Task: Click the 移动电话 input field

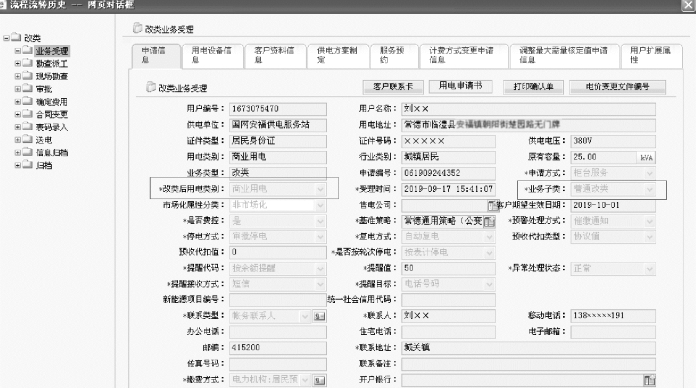Action: [x=613, y=316]
